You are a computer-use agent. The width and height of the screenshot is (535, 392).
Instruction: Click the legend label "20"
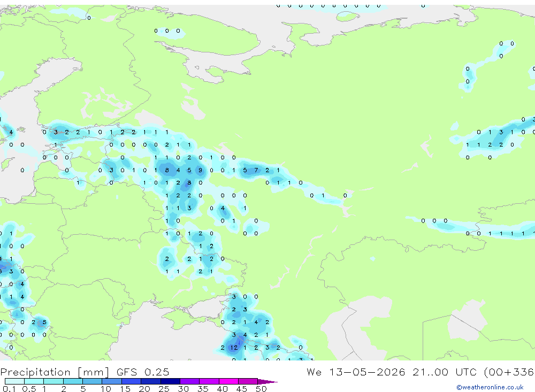[144, 389]
